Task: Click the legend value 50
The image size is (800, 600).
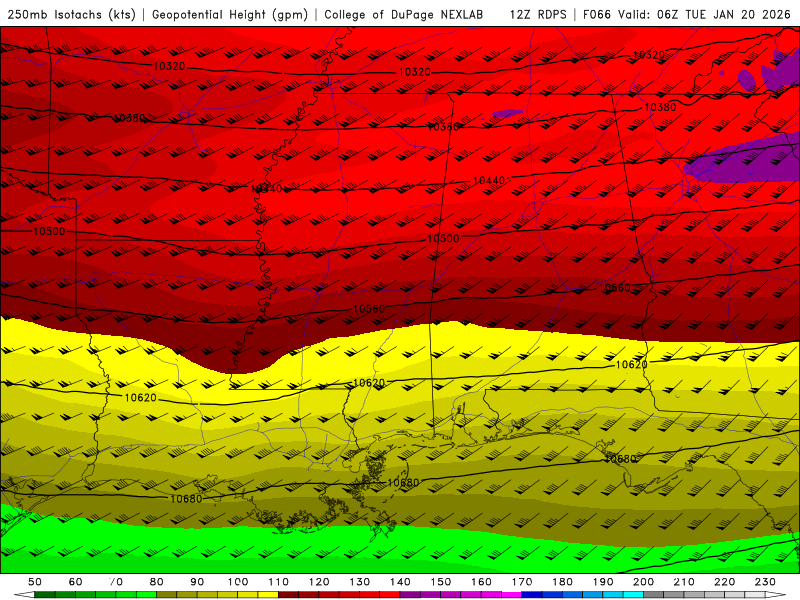Action: pos(35,582)
